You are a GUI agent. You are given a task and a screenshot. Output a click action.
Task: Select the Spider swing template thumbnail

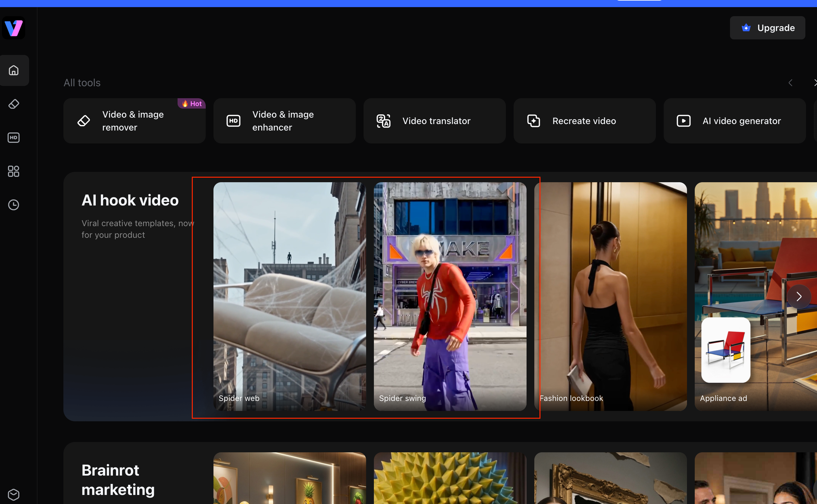(450, 296)
